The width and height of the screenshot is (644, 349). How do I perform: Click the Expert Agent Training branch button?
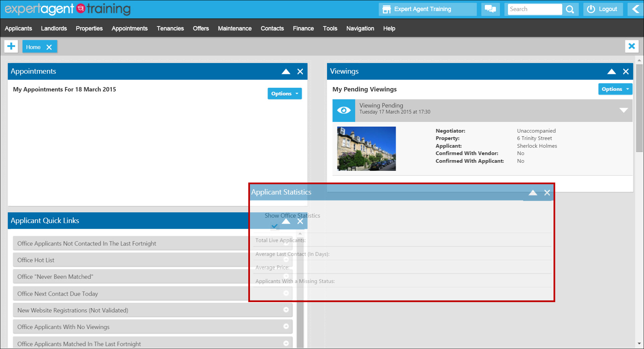(x=428, y=9)
